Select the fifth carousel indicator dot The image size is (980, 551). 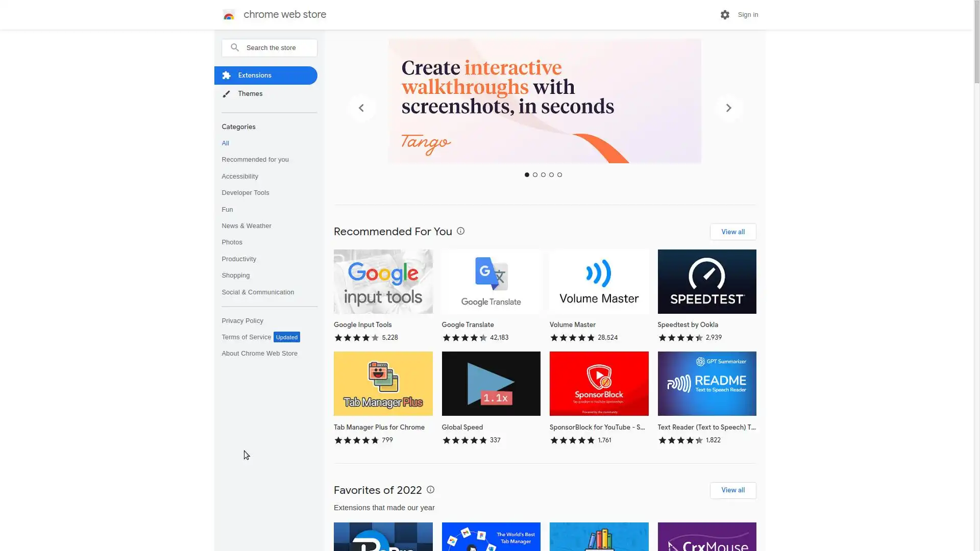(559, 174)
